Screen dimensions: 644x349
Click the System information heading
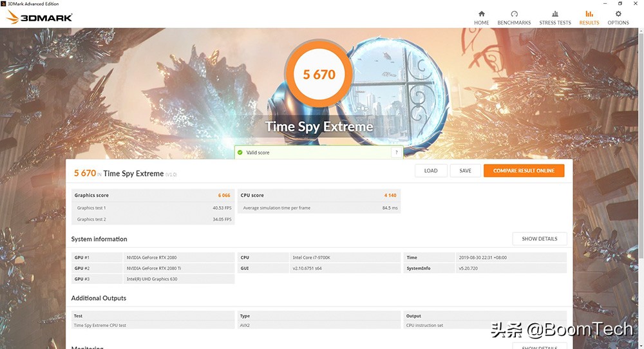(99, 239)
